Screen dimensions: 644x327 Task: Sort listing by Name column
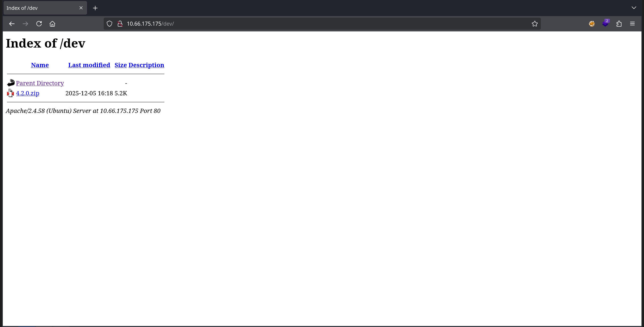[40, 65]
